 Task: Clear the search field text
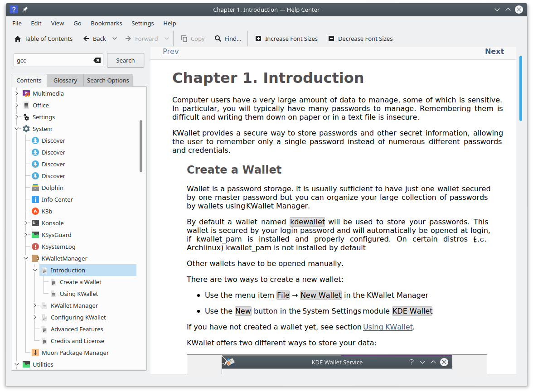(x=97, y=60)
